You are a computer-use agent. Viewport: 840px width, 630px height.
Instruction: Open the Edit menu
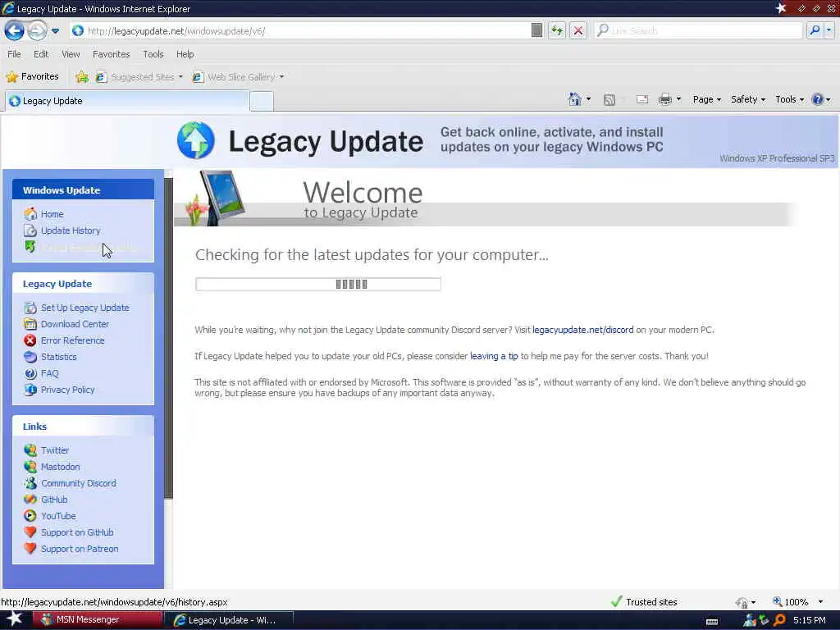41,54
